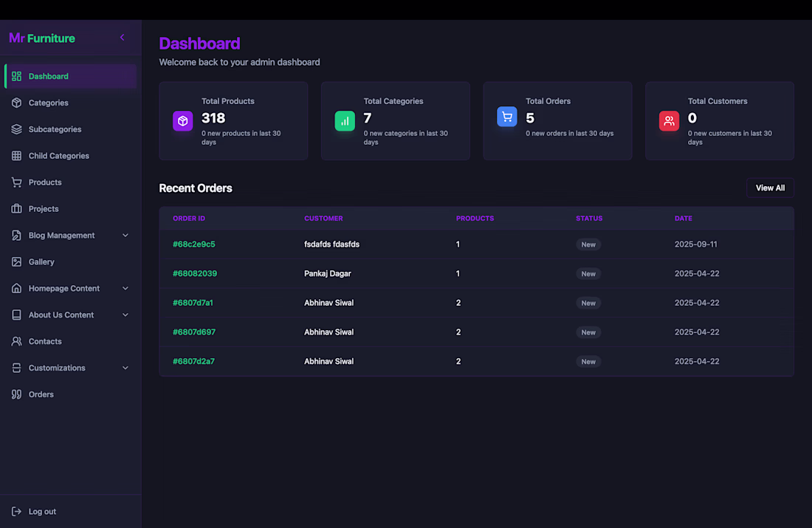Click the Dashboard page title
The width and height of the screenshot is (812, 528).
(x=199, y=44)
